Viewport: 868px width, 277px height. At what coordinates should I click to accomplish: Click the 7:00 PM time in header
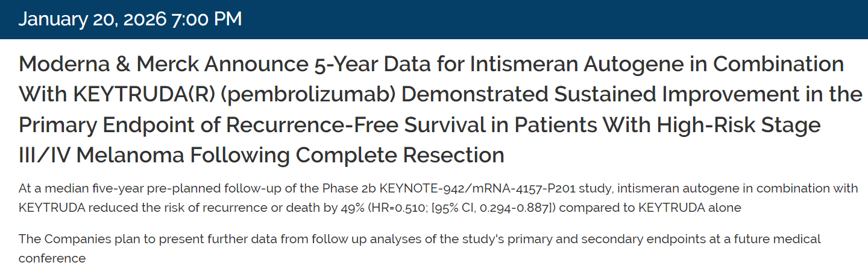[x=207, y=19]
